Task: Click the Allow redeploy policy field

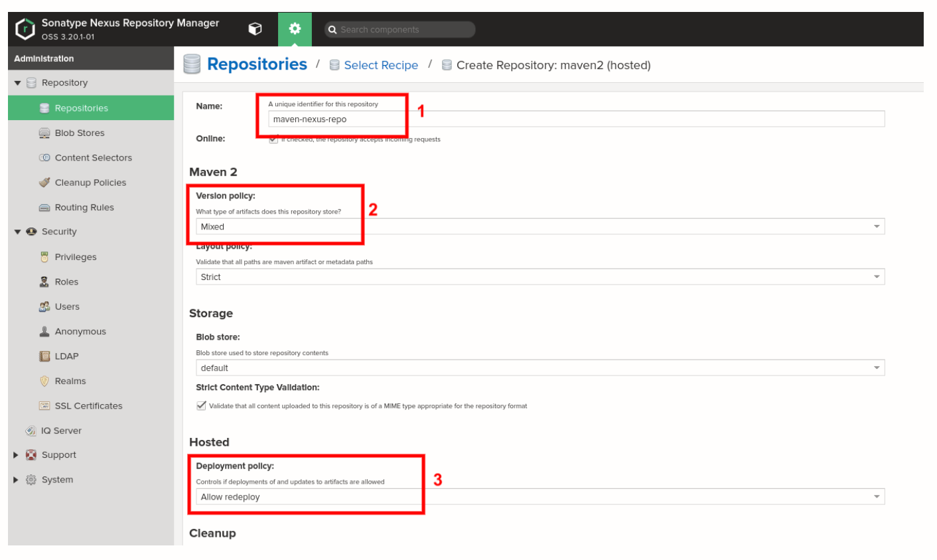Action: coord(540,497)
